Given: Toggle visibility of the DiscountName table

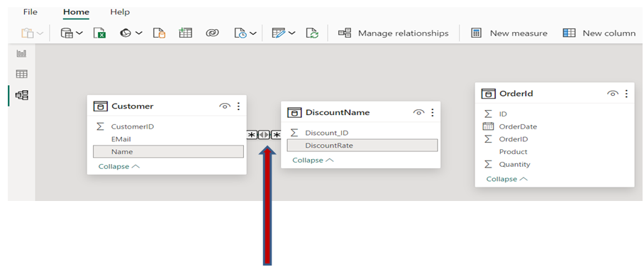Looking at the screenshot, I should (x=418, y=112).
